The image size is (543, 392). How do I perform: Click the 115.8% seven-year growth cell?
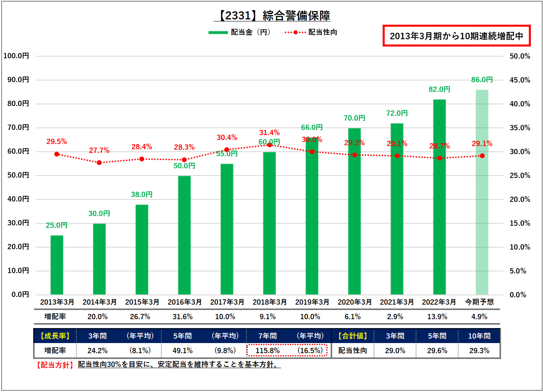[268, 351]
